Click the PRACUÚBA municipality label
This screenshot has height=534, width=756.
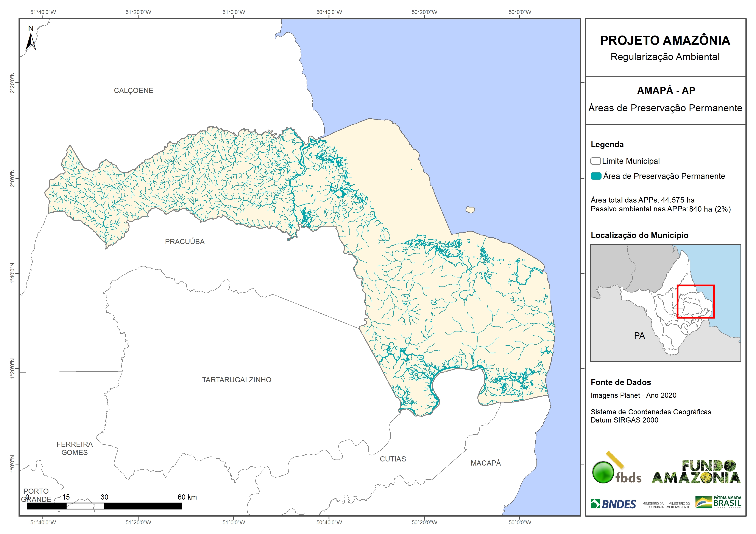(185, 241)
